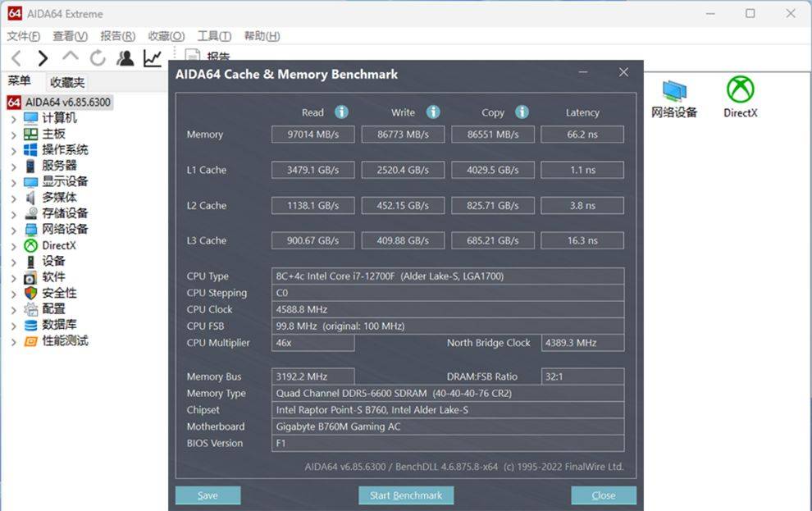
Task: Expand the 主板 tree node
Action: tap(13, 135)
